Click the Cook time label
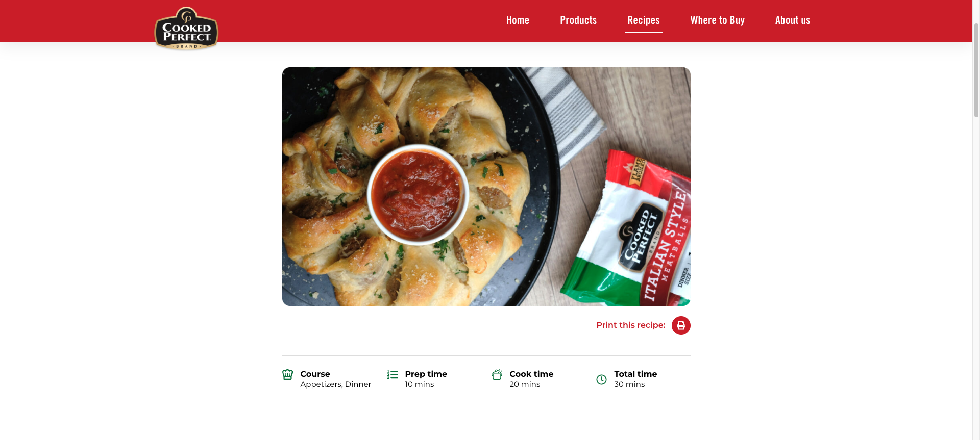980x440 pixels. point(531,374)
